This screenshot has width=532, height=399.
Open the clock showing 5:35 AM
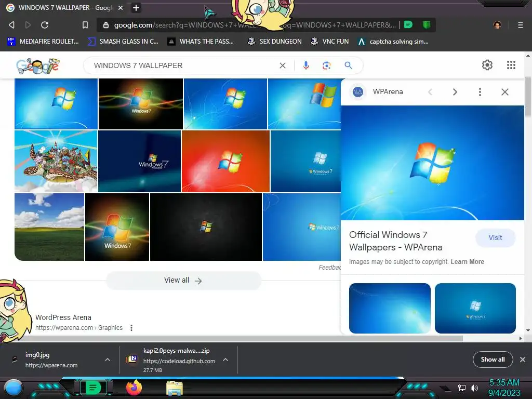point(504,388)
